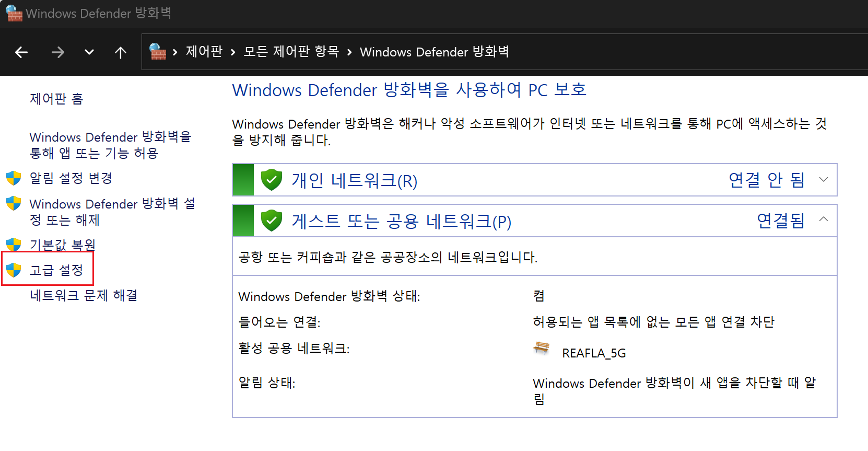868x451 pixels.
Task: Click the firewall icon in title bar
Action: click(14, 14)
